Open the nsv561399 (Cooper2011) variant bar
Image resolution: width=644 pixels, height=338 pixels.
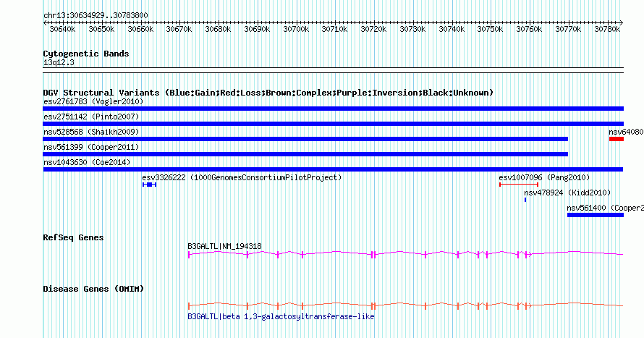[x=305, y=154]
